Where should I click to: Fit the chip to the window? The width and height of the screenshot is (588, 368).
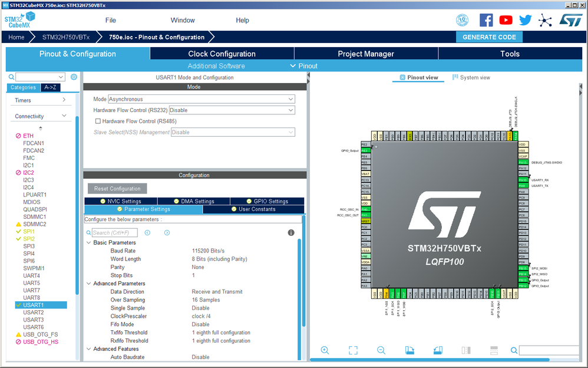tap(353, 350)
